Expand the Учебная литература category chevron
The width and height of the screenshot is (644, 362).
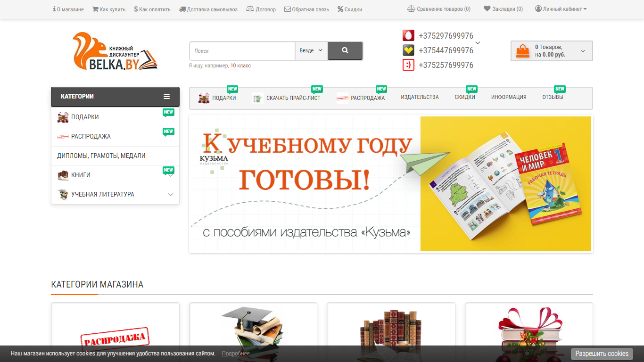[x=171, y=195]
